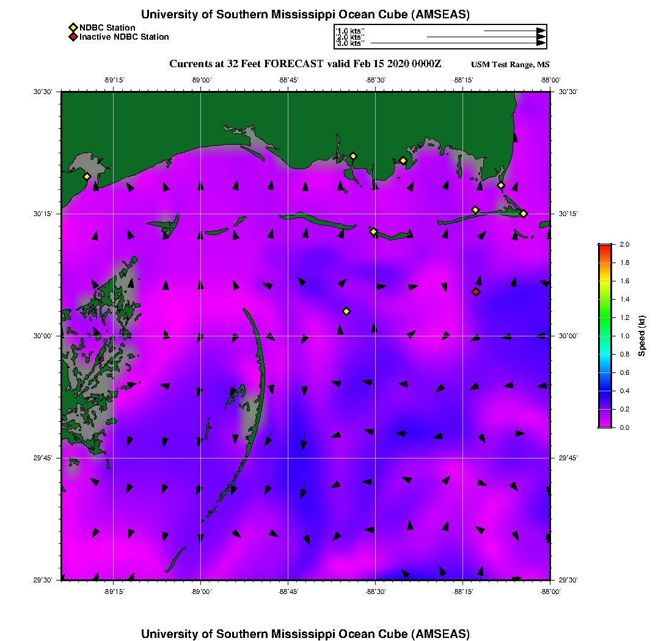The image size is (672, 641).
Task: Click the 'USM Test Range, MS' label
Action: pyautogui.click(x=510, y=65)
